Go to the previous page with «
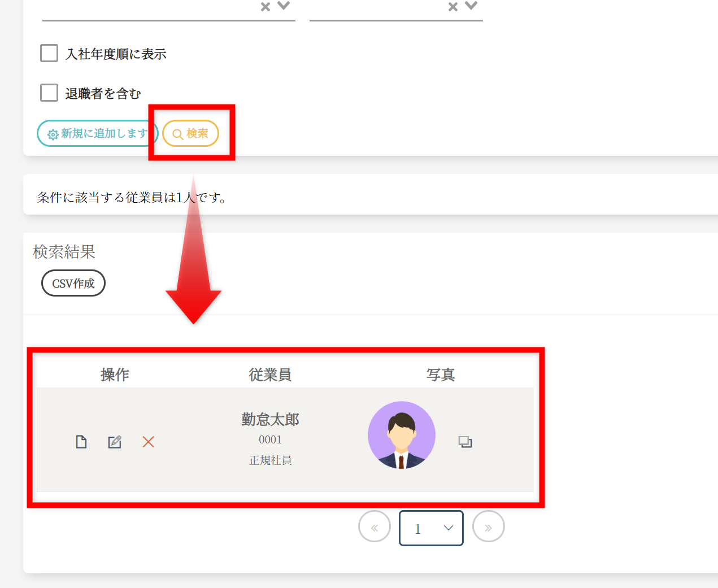 (374, 526)
